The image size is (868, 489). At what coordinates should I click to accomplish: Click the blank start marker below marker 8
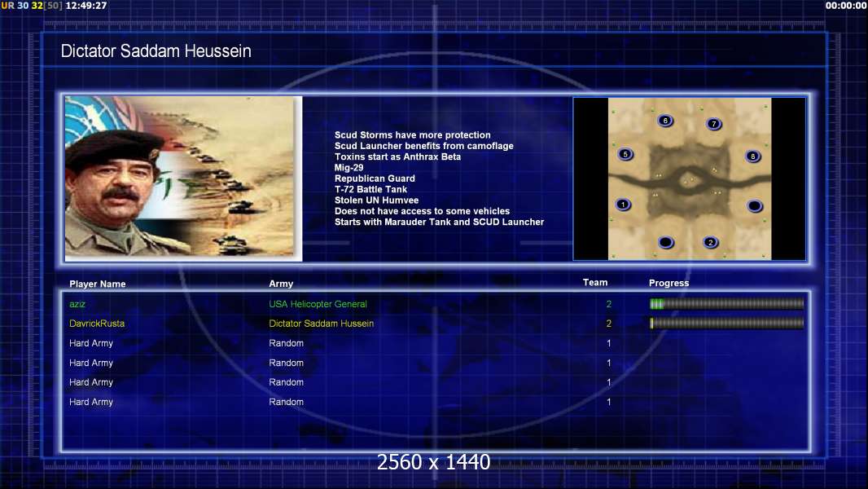coord(755,206)
